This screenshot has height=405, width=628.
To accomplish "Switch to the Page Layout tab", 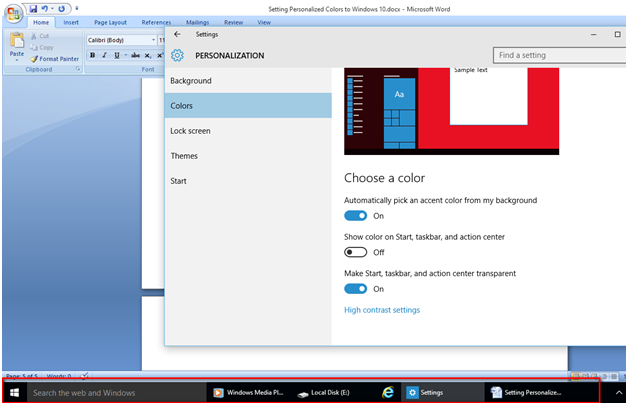I will point(110,22).
